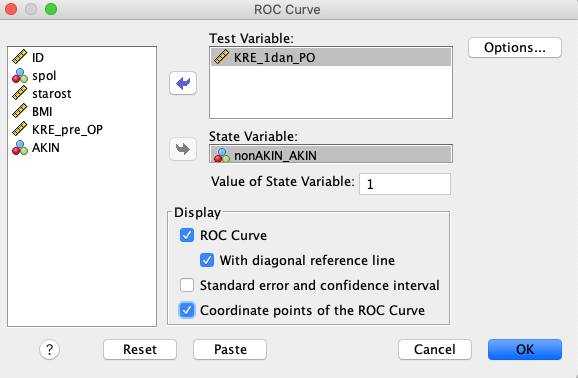Screen dimensions: 578x378
Task: Click the ruler icon beside KRE_pre_OP
Action: point(20,129)
